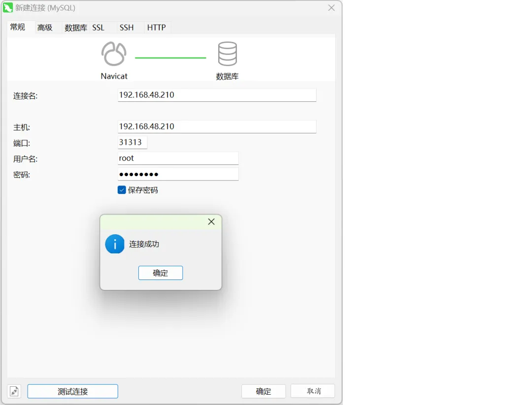The image size is (532, 405).
Task: Click the 测试连接 button
Action: point(72,392)
